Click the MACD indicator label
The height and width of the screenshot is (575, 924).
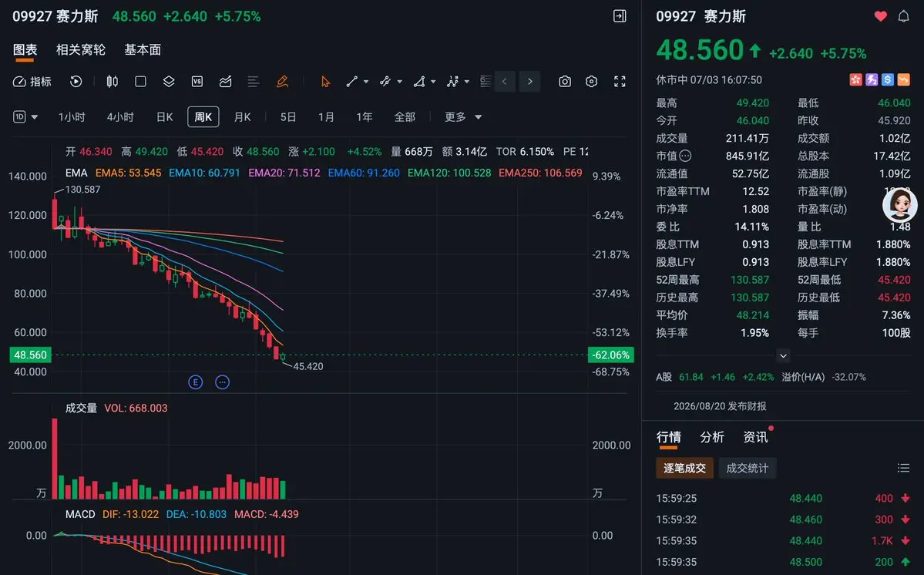click(80, 514)
